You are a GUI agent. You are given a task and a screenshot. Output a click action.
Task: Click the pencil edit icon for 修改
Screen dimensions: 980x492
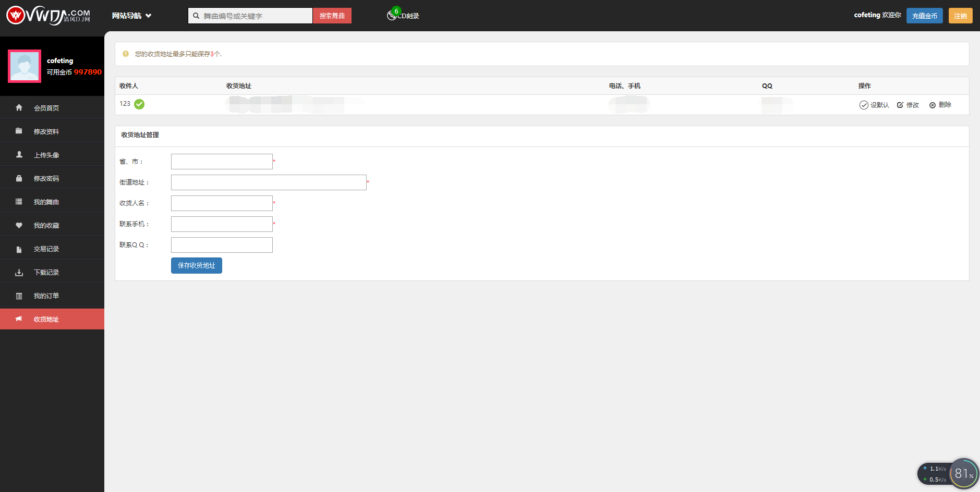[x=900, y=105]
